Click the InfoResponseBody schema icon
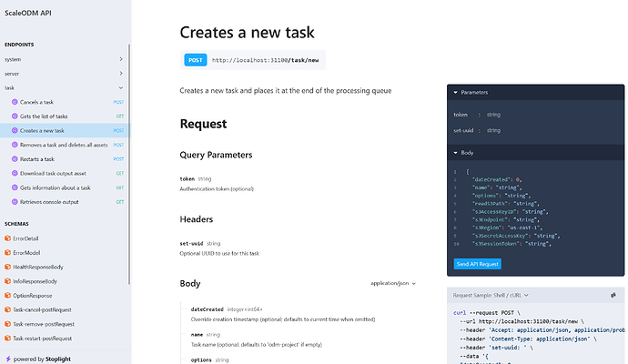 [x=7, y=281]
